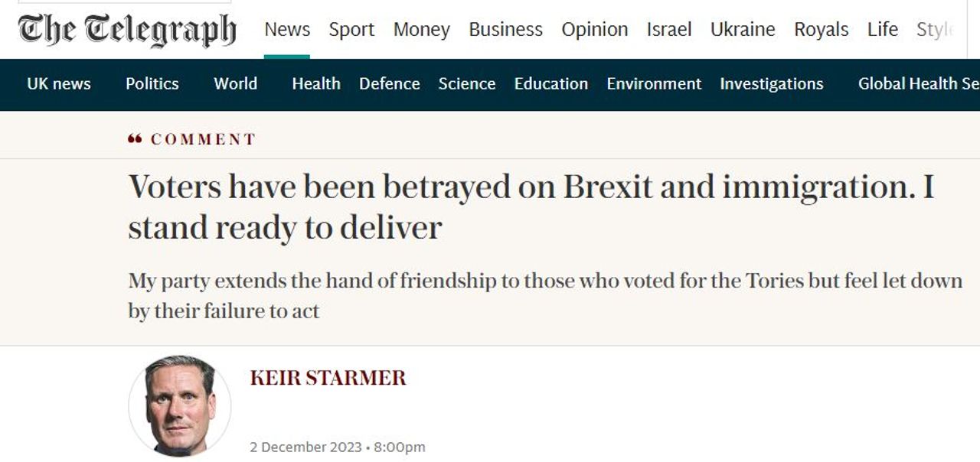Open the Royals section

(821, 30)
